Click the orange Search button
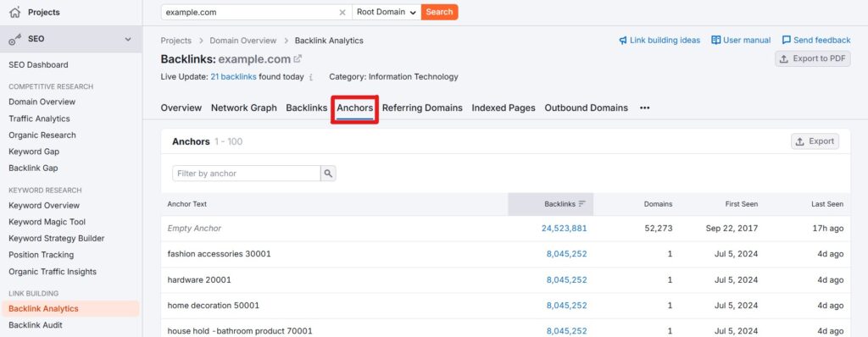 (440, 12)
